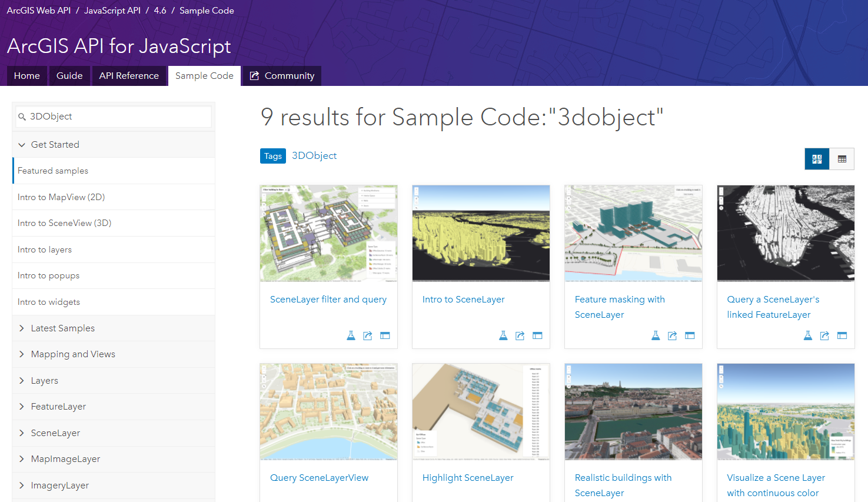The height and width of the screenshot is (502, 868).
Task: Click the share arrow icon on SceneLayer filter and query card
Action: [x=368, y=335]
